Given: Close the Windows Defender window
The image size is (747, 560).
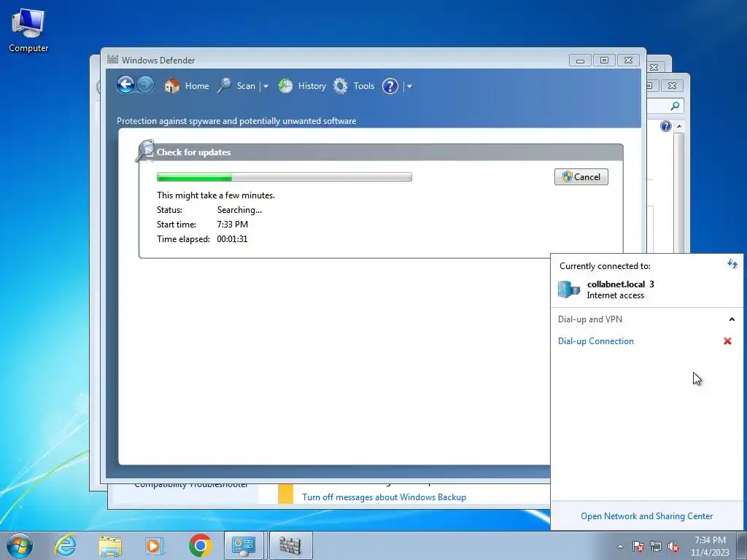Looking at the screenshot, I should click(x=628, y=60).
